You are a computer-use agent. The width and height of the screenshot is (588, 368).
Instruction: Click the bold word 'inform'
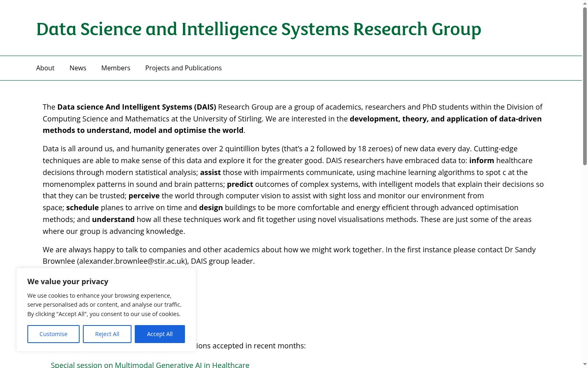[x=481, y=160]
